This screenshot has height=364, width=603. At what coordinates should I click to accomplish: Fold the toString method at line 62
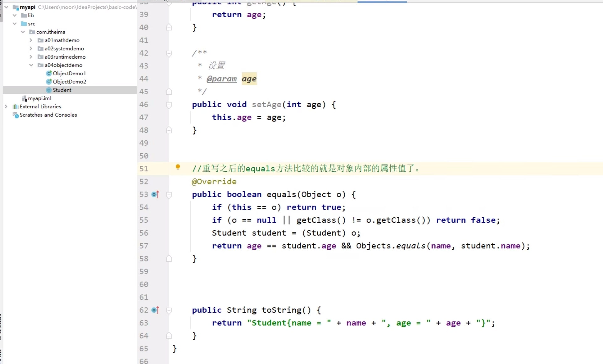point(169,310)
